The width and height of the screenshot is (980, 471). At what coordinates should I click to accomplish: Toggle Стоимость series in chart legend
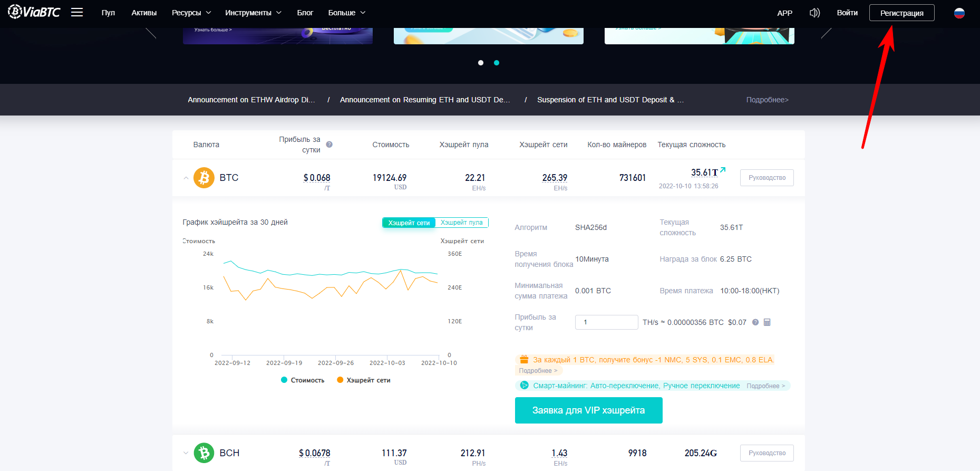point(303,380)
